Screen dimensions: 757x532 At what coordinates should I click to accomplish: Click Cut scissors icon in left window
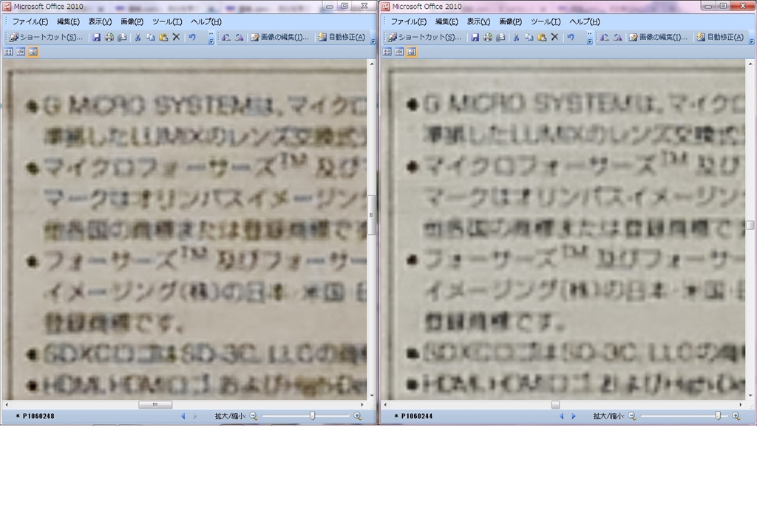tap(138, 37)
